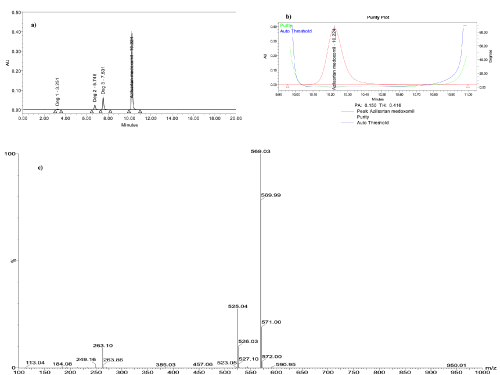Click the vertical 'Azilsartan medoxomil - 10.224' label in purity plot

(334, 59)
